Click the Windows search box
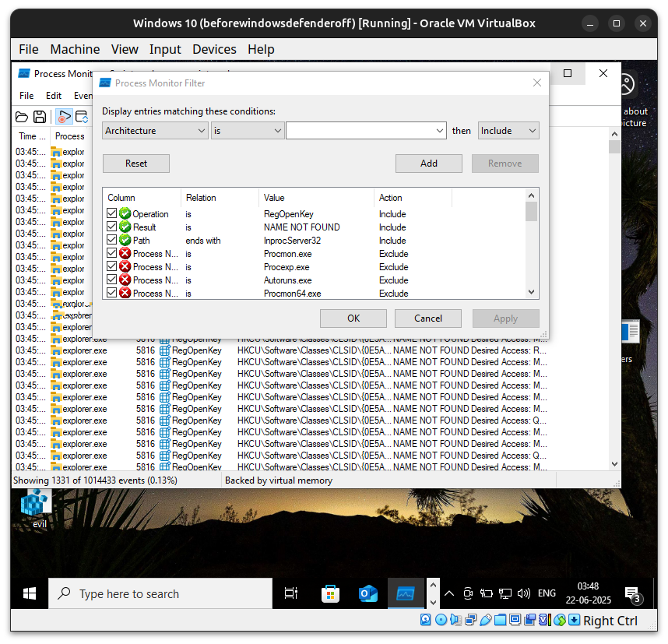 [160, 593]
